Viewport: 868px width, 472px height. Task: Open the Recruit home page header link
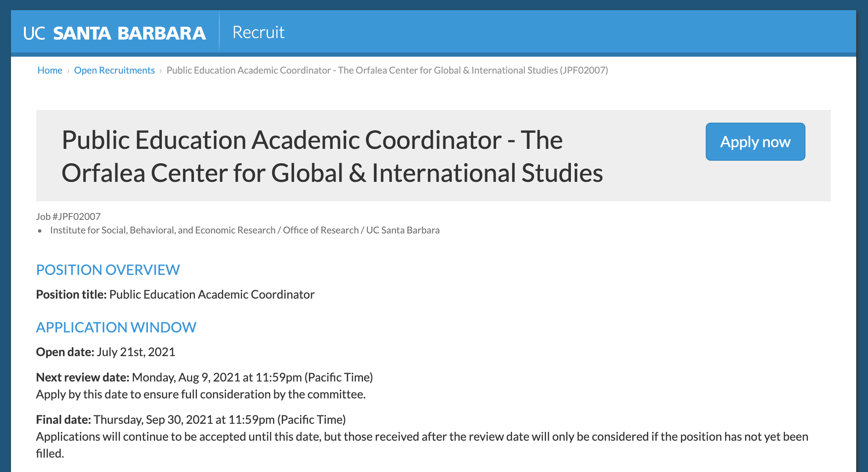(258, 32)
